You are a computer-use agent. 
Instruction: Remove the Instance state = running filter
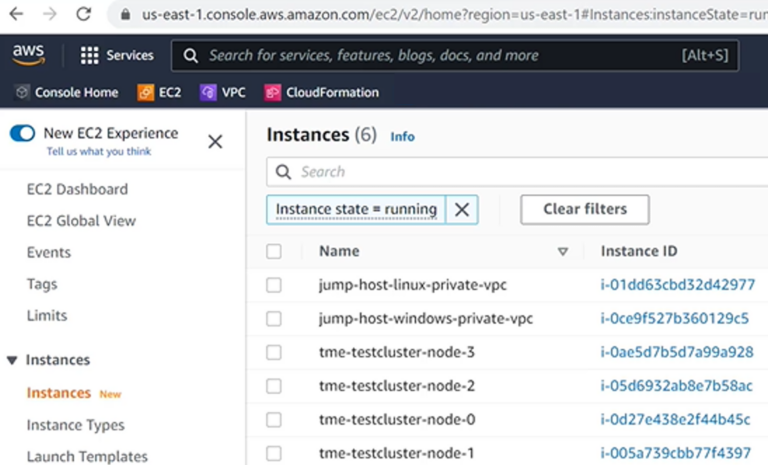(x=461, y=209)
